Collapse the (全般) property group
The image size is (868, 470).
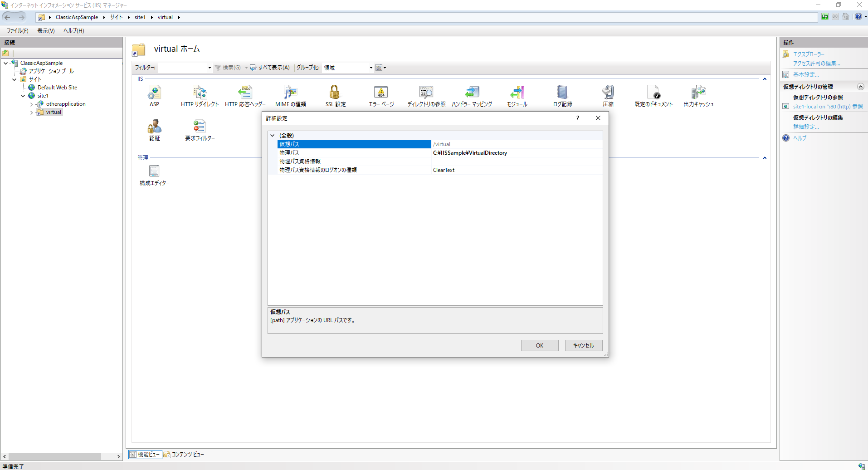coord(272,135)
